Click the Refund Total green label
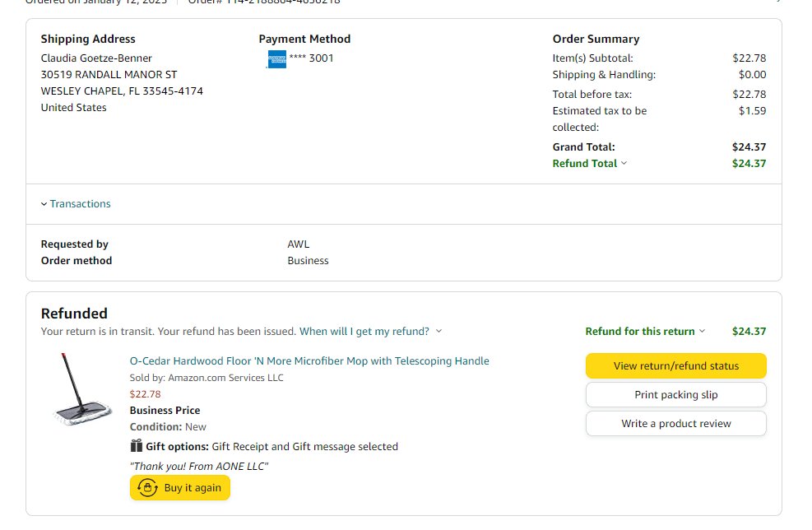Viewport: 812px width, 530px height. pos(585,164)
